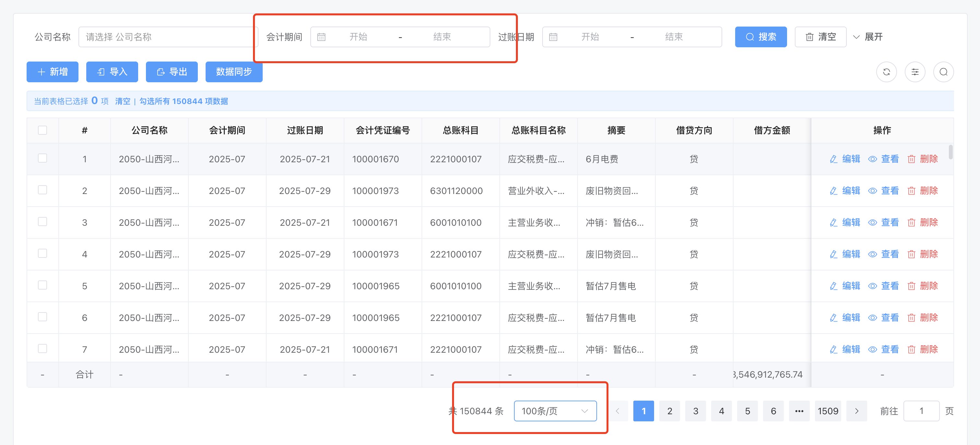Click the table vertical scrollbar thumb
The image size is (980, 445).
tap(950, 152)
